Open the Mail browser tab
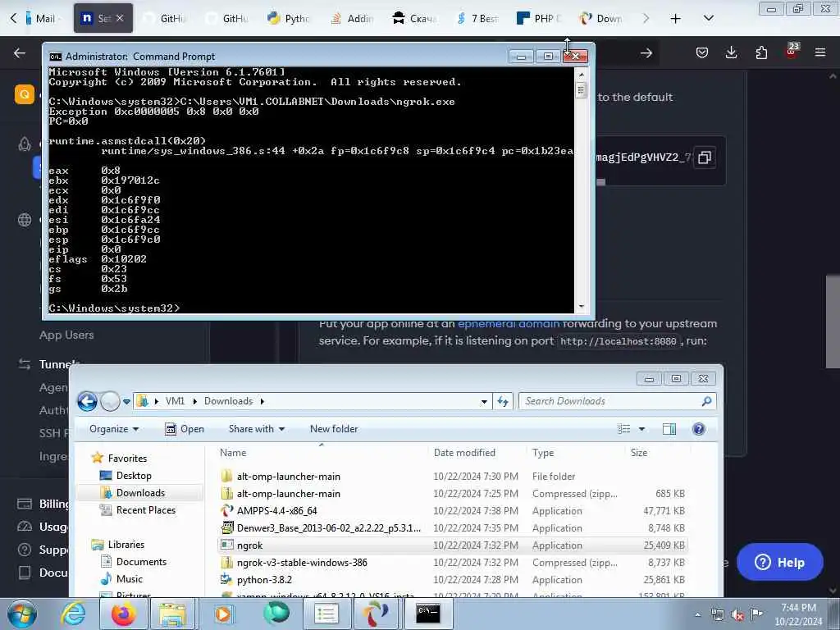This screenshot has height=630, width=840. coord(40,18)
